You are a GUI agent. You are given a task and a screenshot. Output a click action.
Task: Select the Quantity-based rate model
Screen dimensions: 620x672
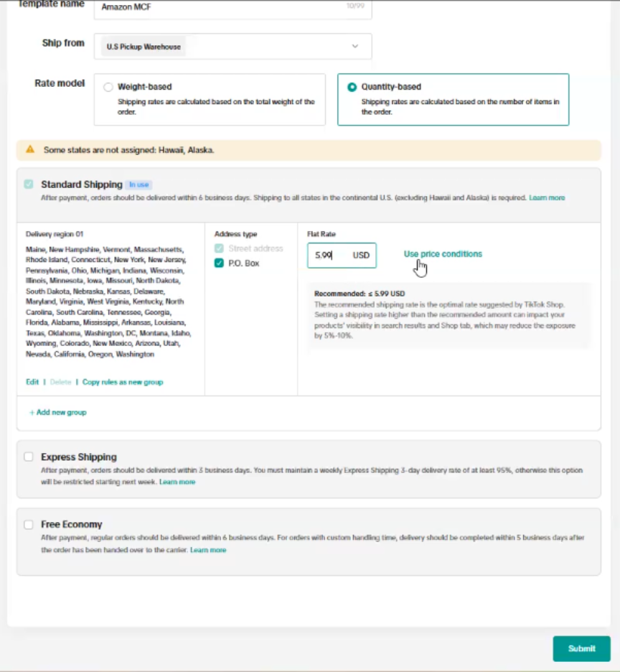(x=352, y=87)
